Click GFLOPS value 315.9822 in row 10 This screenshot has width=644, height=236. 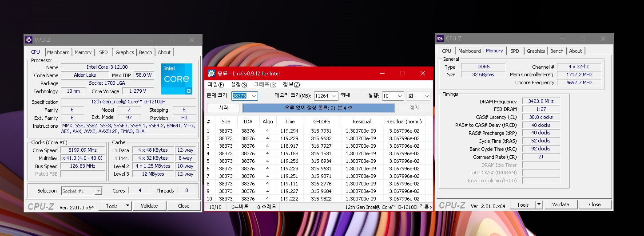(322, 199)
